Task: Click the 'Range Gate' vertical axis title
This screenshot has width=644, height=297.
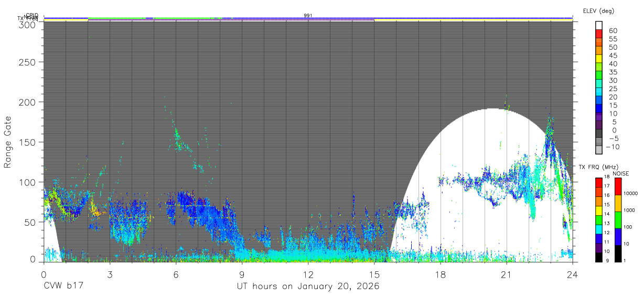Action: coord(8,142)
